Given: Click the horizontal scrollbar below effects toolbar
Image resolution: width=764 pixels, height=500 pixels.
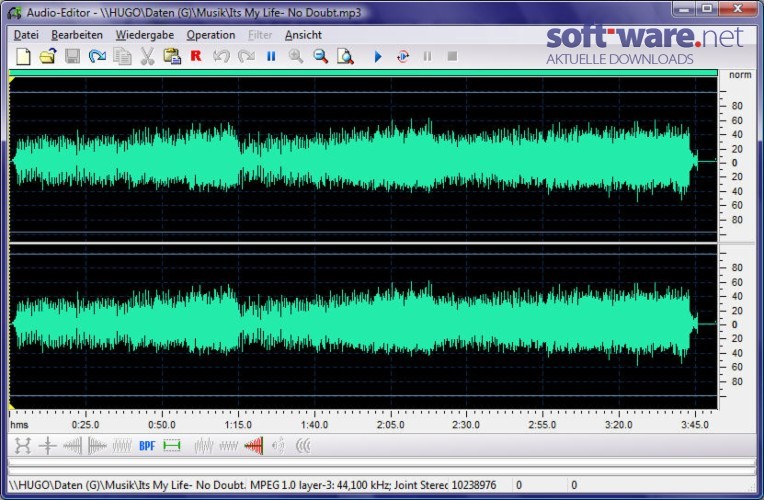Looking at the screenshot, I should [382, 462].
